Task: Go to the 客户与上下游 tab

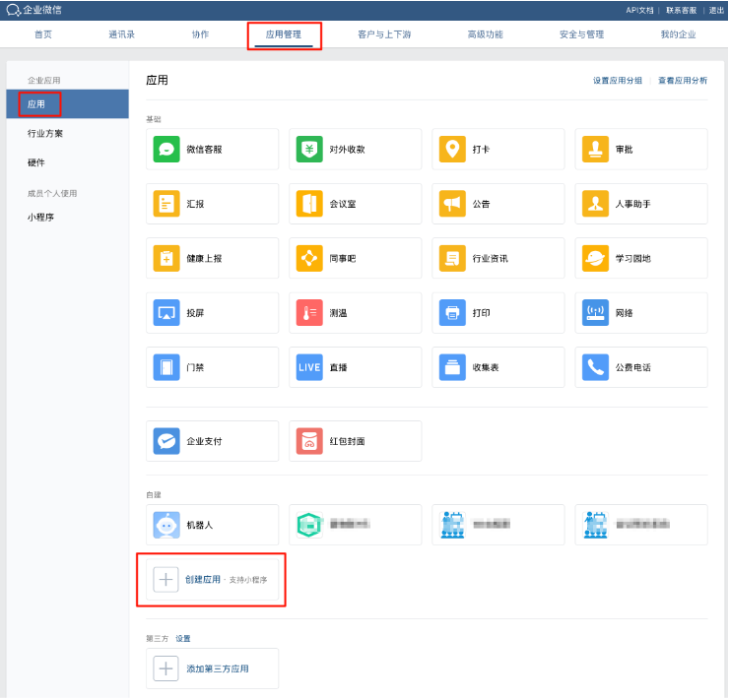Action: (384, 34)
